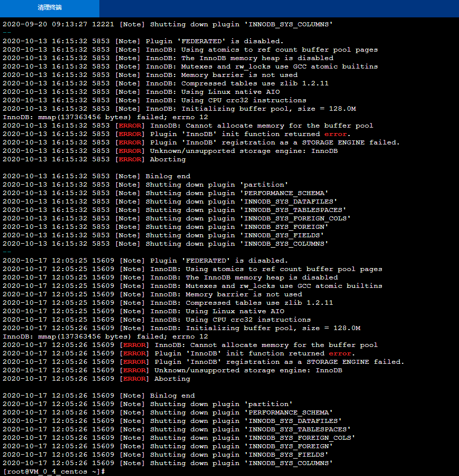
Task: Select 2020-10-13 line "Initializing buffer pool, size = 128.0M"
Action: click(179, 109)
